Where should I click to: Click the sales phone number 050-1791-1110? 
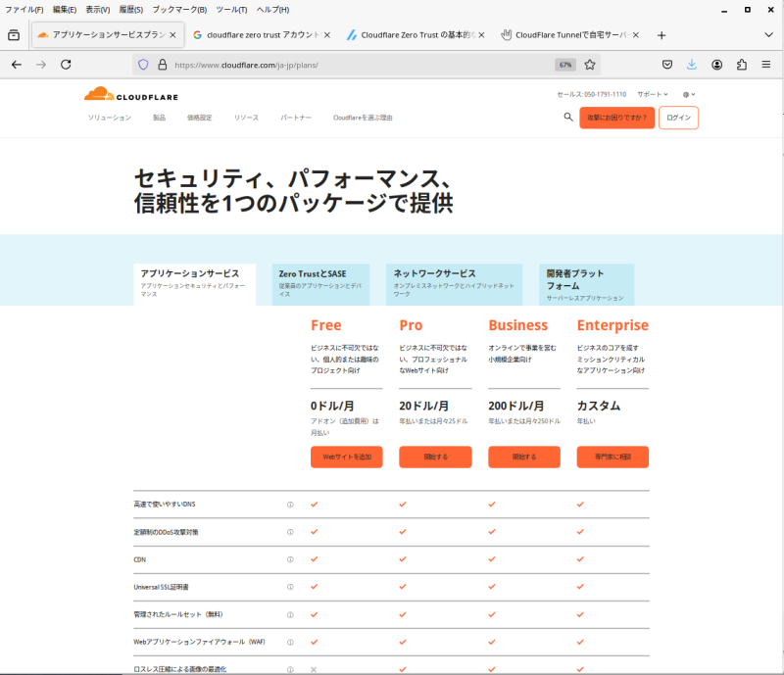pyautogui.click(x=605, y=94)
